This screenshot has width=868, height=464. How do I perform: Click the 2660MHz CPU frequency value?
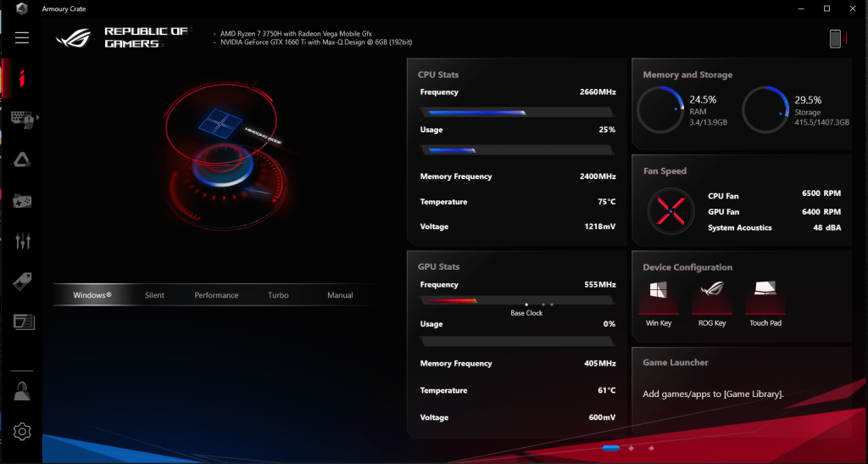(x=598, y=92)
